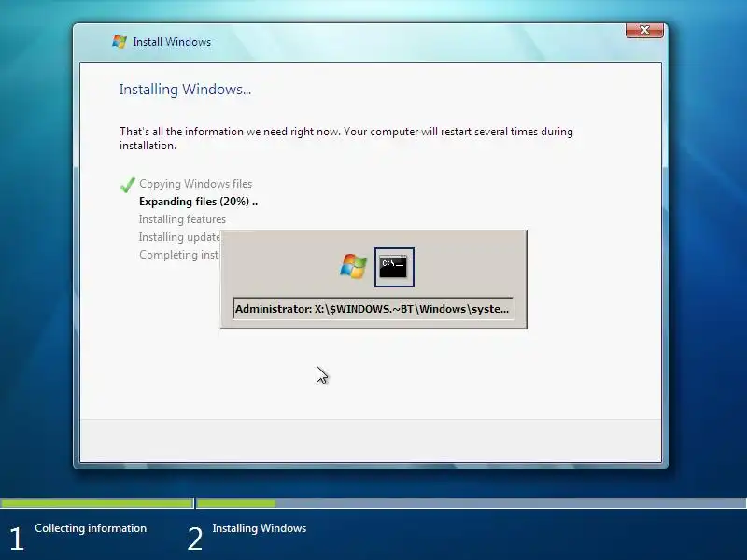Click 'Collecting information' stage label

[x=91, y=528]
